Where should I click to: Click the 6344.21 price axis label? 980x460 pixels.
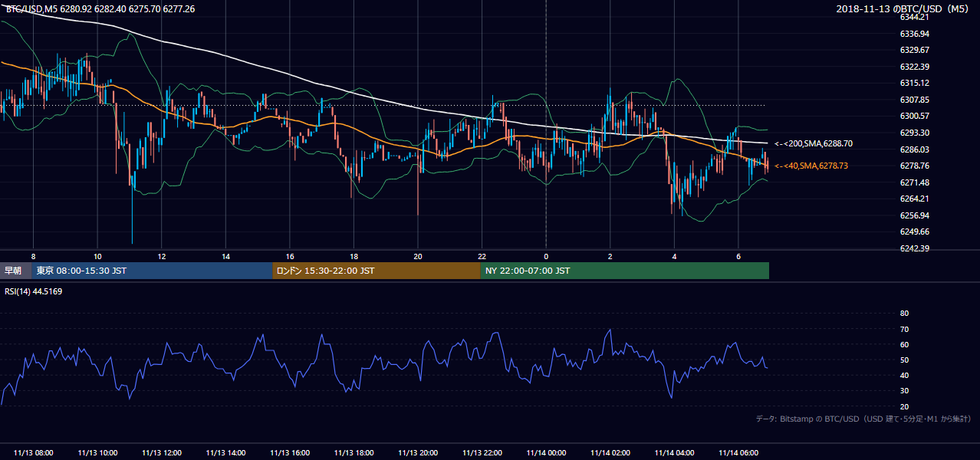[x=915, y=17]
